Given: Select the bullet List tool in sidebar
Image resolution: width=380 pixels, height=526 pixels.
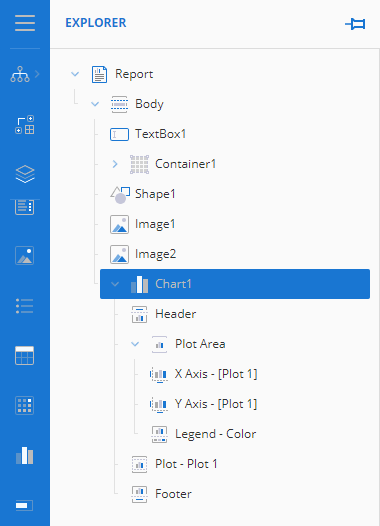Looking at the screenshot, I should click(x=24, y=306).
